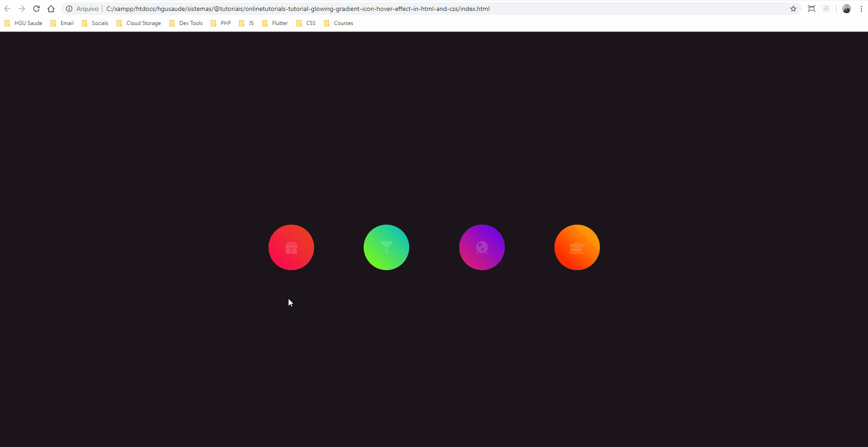This screenshot has width=868, height=447.
Task: Click the purple globe icon circle
Action: pyautogui.click(x=482, y=247)
